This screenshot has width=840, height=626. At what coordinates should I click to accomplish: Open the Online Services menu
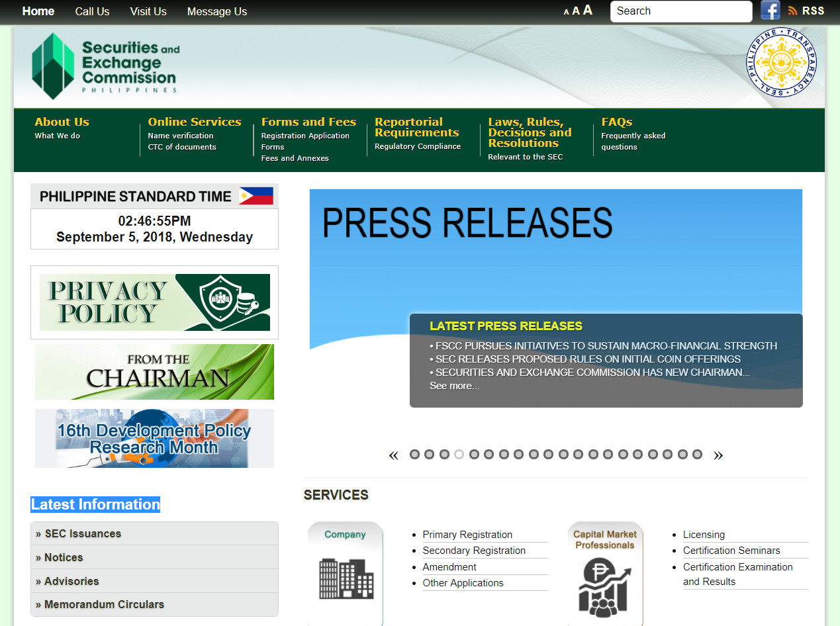[x=194, y=122]
